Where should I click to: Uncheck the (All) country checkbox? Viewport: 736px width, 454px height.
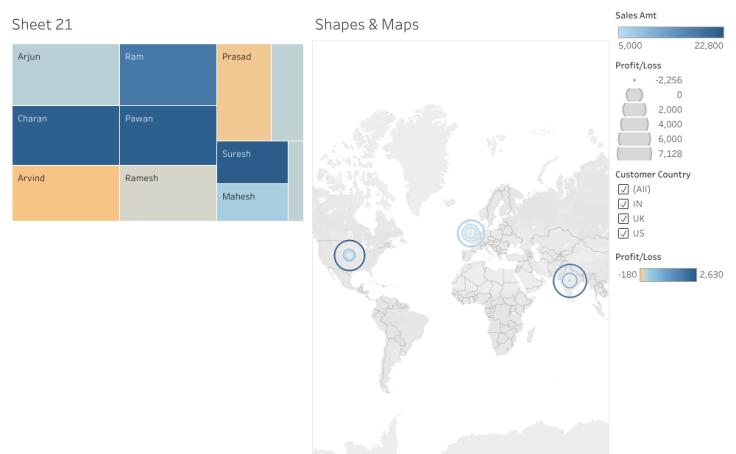point(623,189)
